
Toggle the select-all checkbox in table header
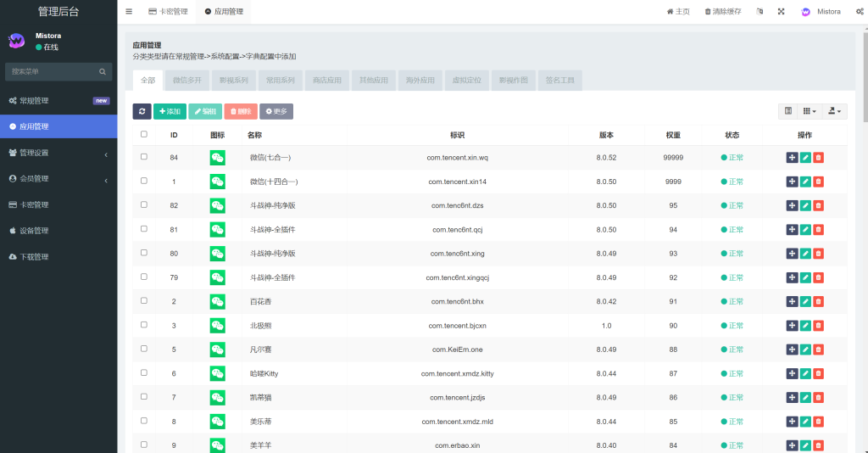point(144,134)
